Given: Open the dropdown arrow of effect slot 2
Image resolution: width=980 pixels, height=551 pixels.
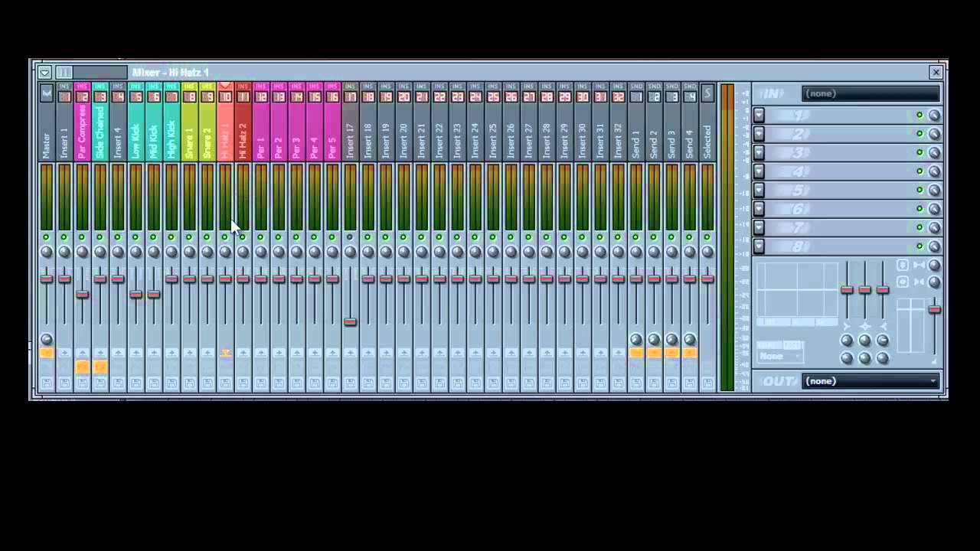Looking at the screenshot, I should (759, 134).
